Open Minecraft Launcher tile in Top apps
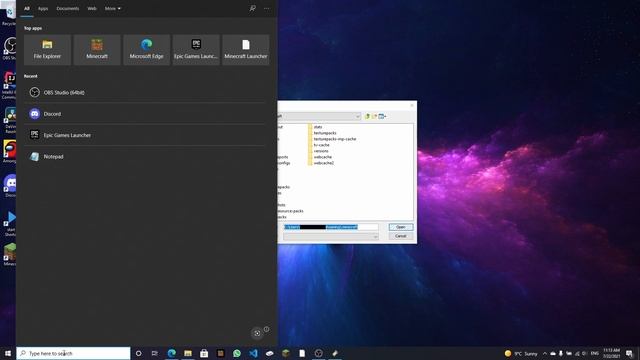 point(246,50)
